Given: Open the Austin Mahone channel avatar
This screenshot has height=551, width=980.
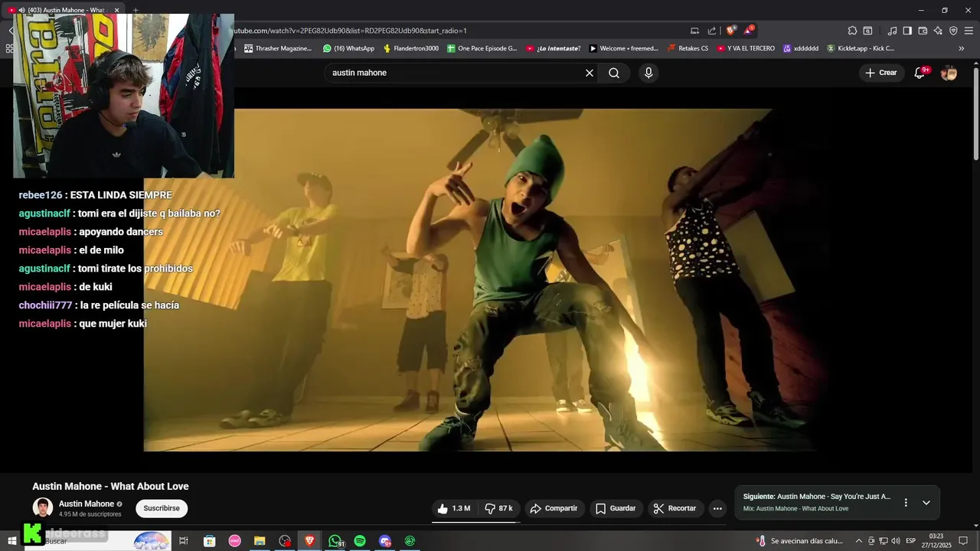Looking at the screenshot, I should click(43, 507).
